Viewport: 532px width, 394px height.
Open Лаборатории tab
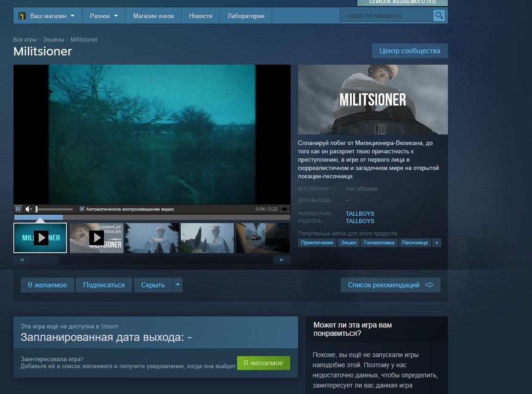pyautogui.click(x=245, y=16)
